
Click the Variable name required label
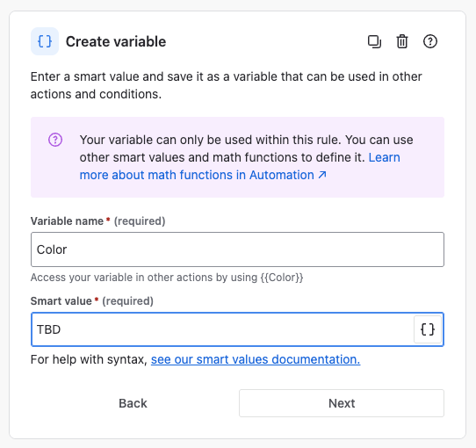[97, 221]
